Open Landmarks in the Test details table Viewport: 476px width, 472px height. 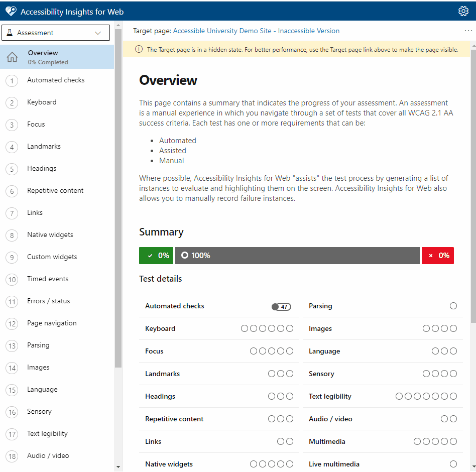[162, 374]
